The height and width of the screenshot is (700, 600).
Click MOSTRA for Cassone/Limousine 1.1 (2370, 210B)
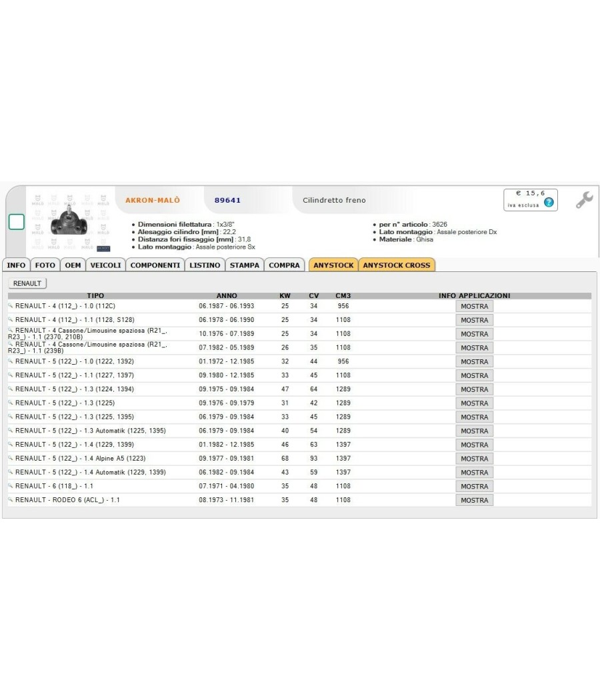pos(474,334)
